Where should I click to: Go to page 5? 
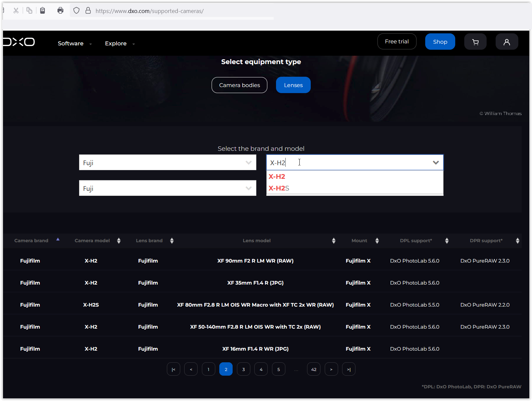point(279,369)
